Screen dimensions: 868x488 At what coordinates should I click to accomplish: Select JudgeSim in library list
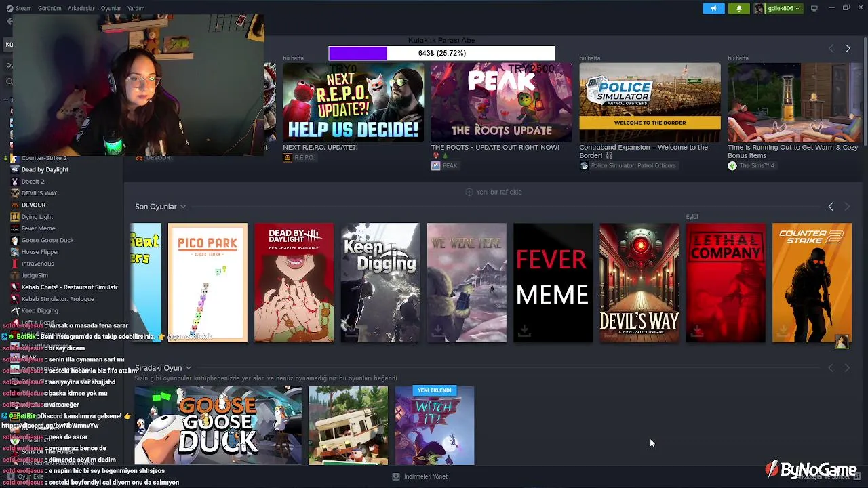tap(35, 275)
